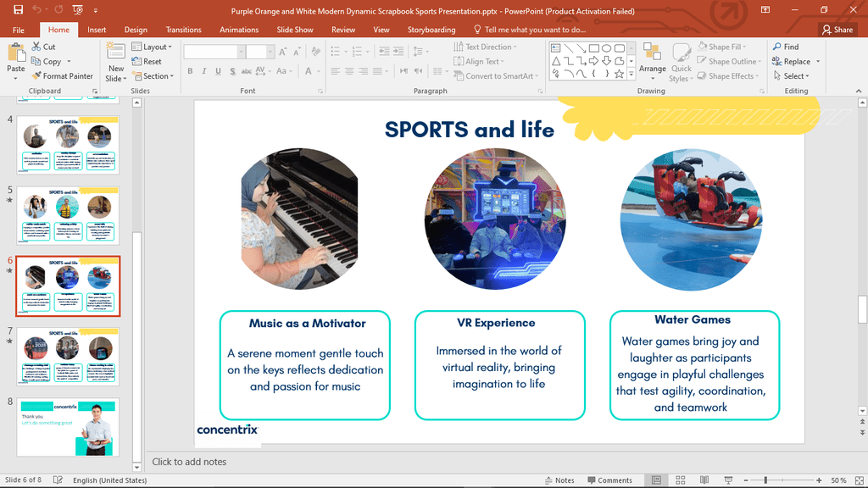Click the zoom slider handle

(x=765, y=480)
